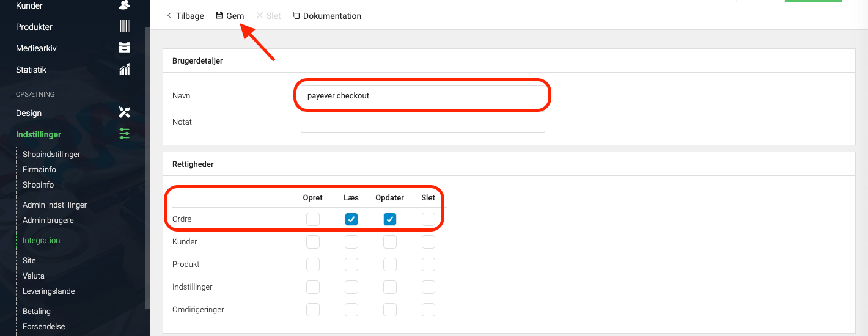Open the Integration submenu item
Viewport: 868px width, 336px height.
[x=42, y=240]
